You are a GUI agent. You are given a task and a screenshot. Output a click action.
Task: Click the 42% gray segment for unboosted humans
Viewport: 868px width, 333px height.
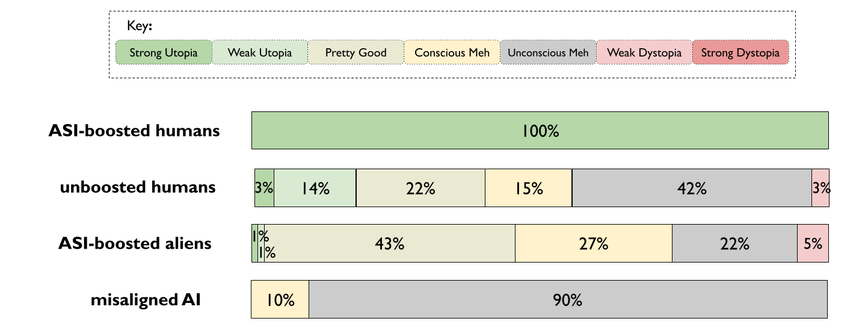(x=692, y=188)
